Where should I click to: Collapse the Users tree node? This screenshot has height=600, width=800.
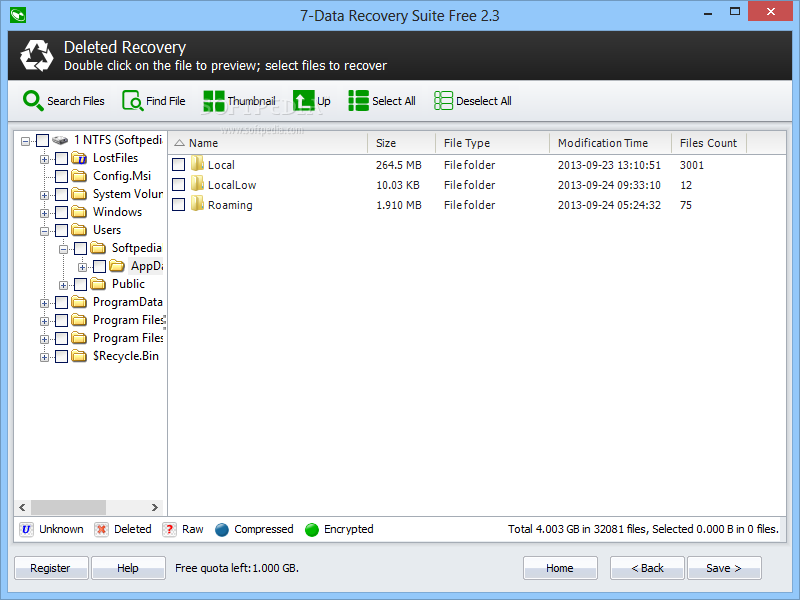(x=44, y=231)
